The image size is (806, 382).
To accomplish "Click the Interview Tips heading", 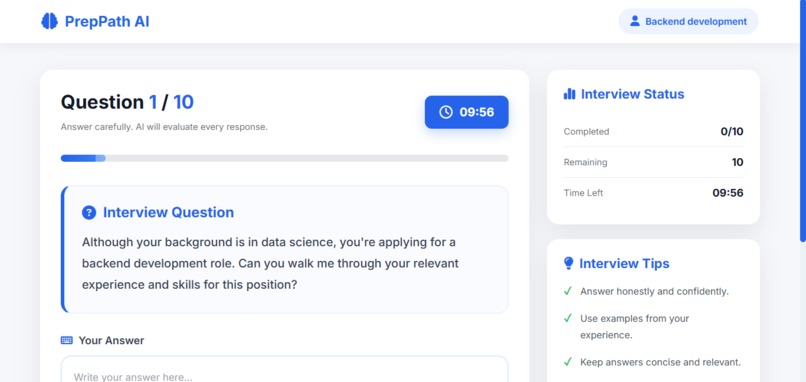I will click(625, 263).
